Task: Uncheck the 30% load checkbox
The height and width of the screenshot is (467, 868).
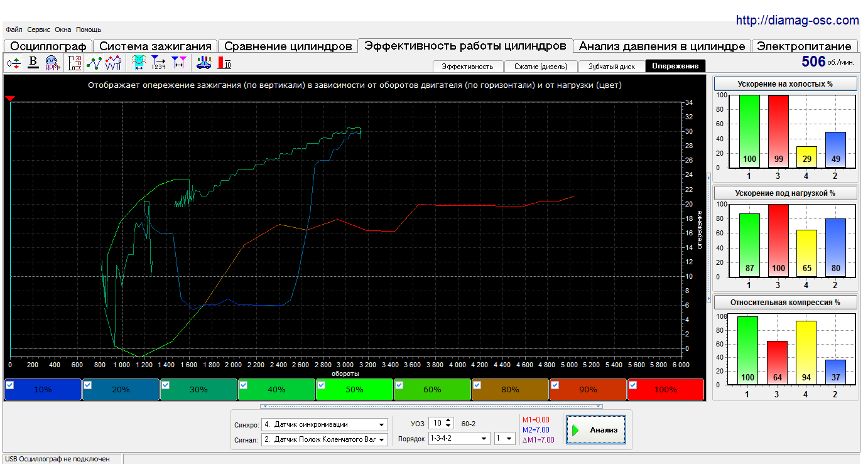Action: 165,385
